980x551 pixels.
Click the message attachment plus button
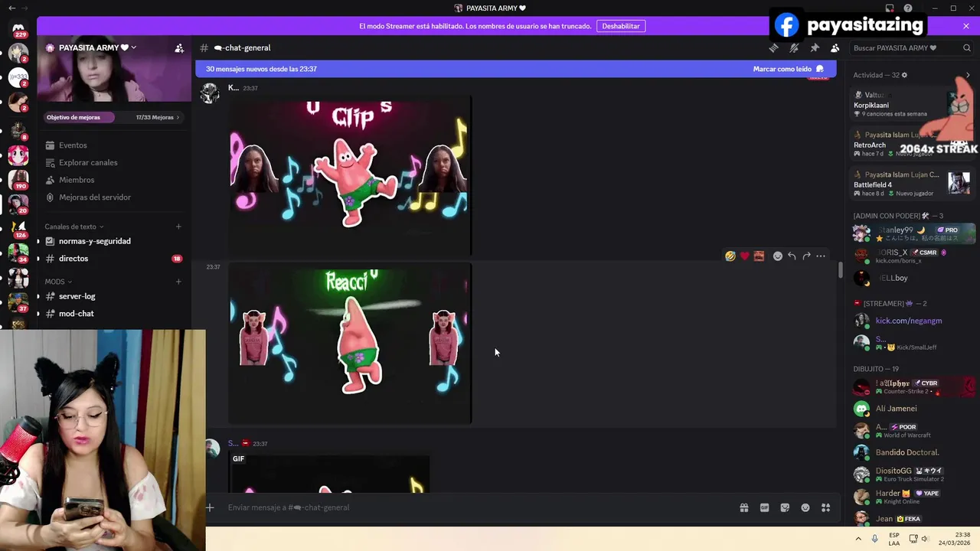(x=210, y=507)
